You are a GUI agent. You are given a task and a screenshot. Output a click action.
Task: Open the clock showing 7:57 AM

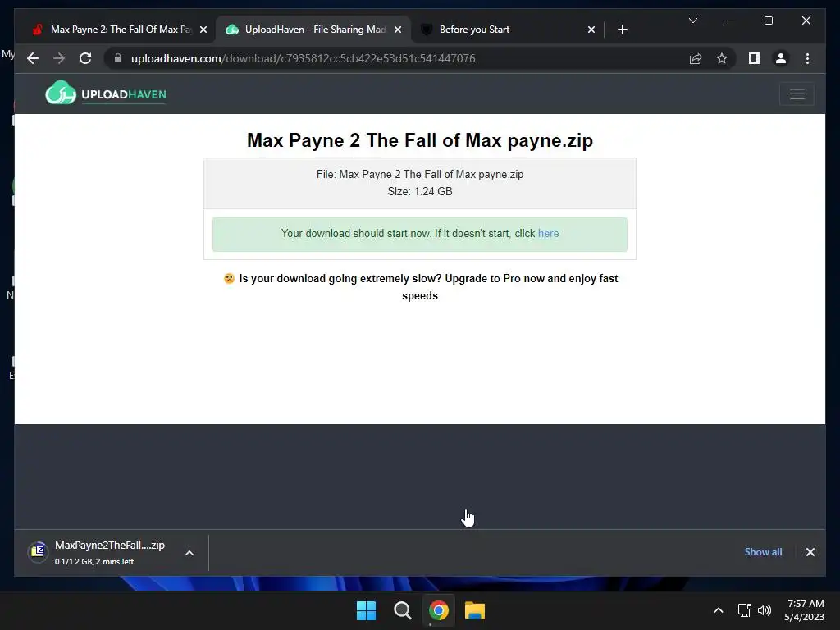[x=804, y=610]
